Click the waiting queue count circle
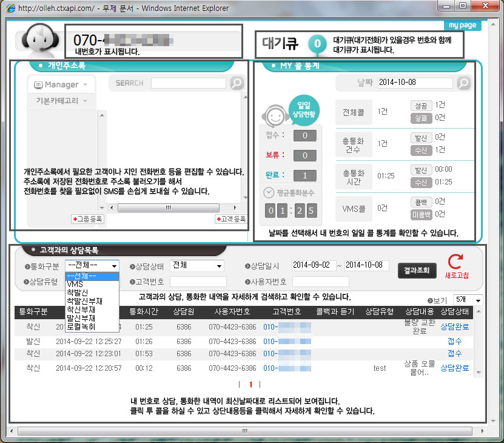Image resolution: width=504 pixels, height=443 pixels. [x=317, y=44]
